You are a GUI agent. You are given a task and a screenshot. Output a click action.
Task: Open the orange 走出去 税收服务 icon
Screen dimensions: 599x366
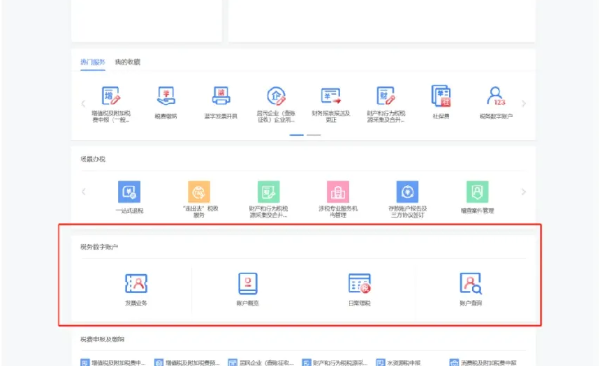coord(199,192)
